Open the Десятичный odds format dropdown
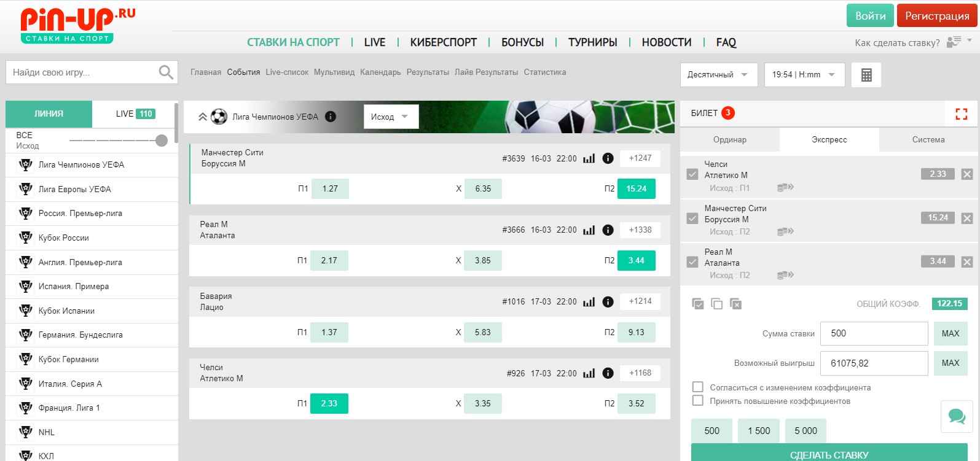Screen dimensions: 980x461 point(719,75)
